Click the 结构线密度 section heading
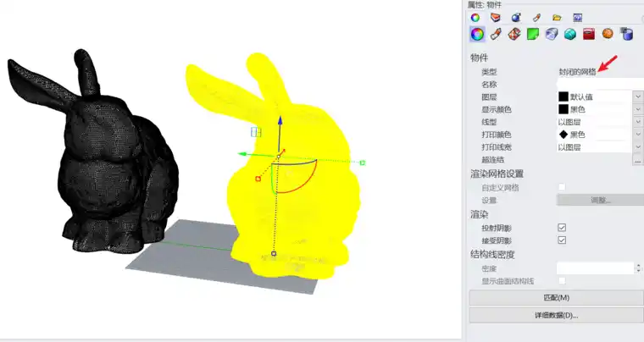 [492, 255]
